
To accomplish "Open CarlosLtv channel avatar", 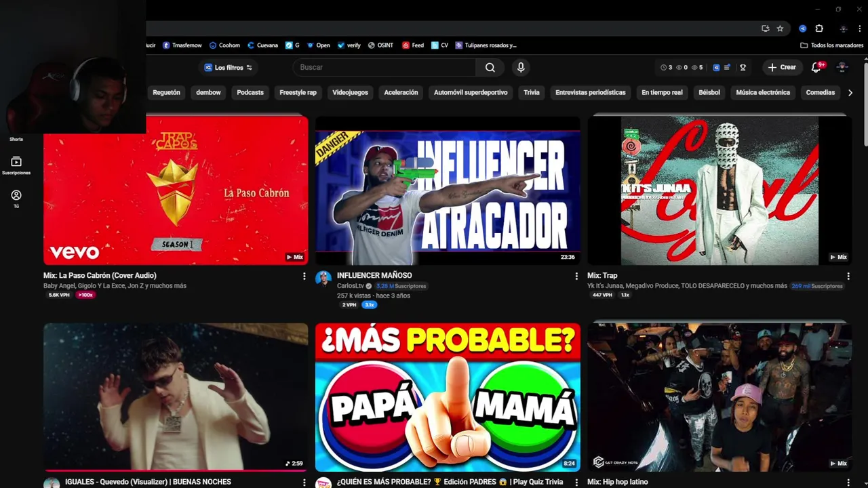I will pos(323,279).
